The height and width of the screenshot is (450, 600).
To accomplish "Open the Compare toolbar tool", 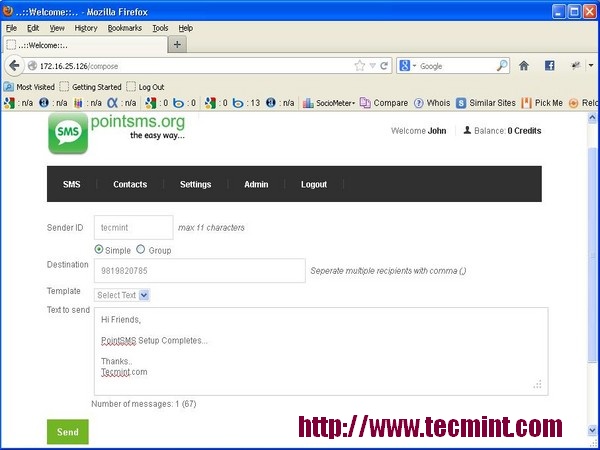I will click(x=384, y=103).
